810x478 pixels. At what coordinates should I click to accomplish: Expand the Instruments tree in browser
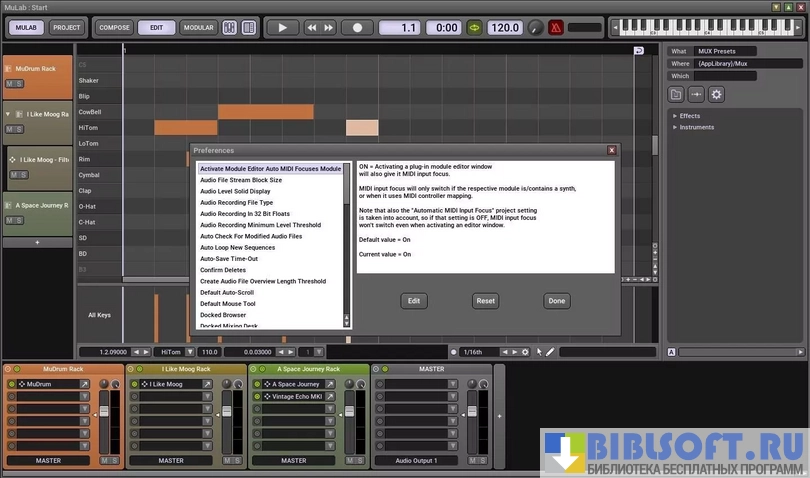[x=675, y=127]
